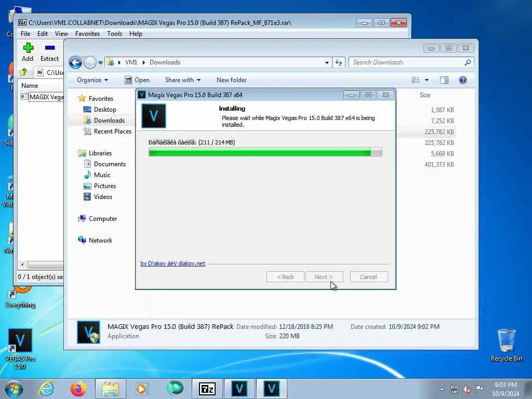Click VM1 in the Explorer address breadcrumb

point(131,62)
